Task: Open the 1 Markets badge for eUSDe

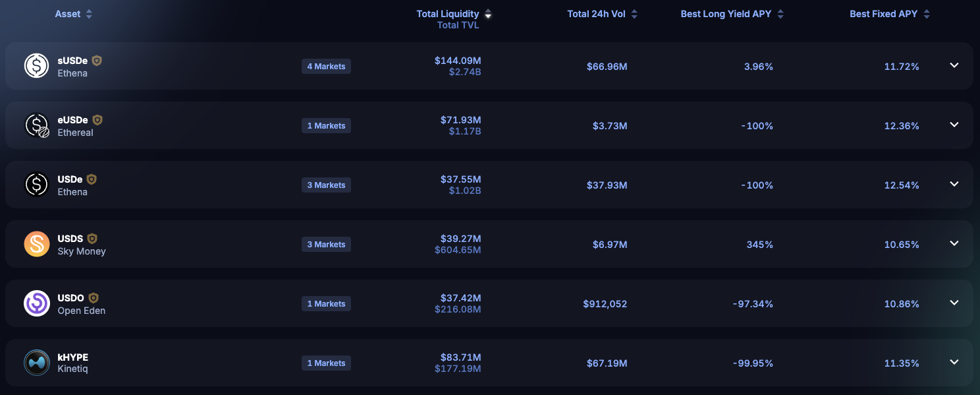Action: (326, 126)
